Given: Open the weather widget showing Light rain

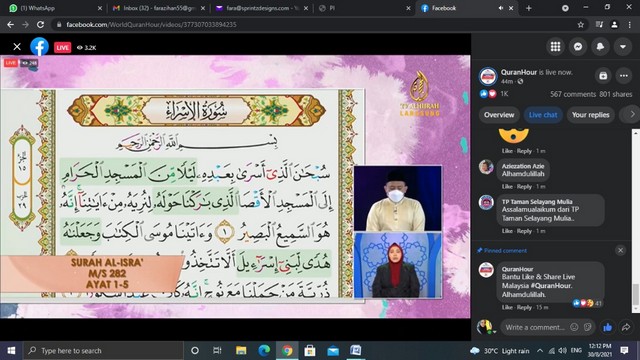Looking at the screenshot, I should coord(499,351).
